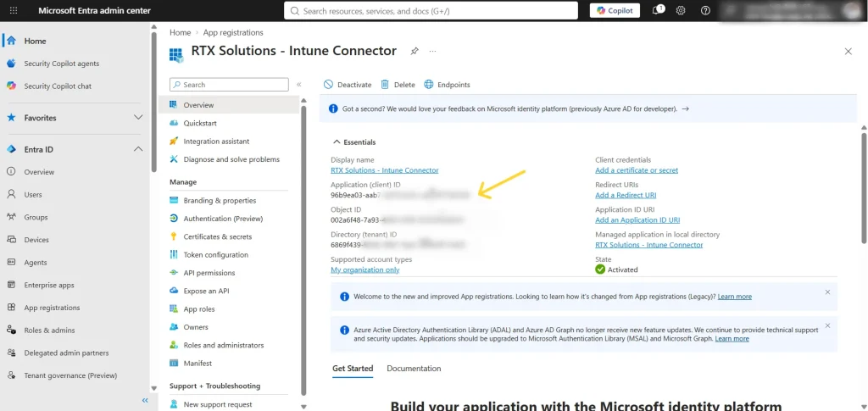This screenshot has width=868, height=411.
Task: Click the Home breadcrumb link
Action: click(180, 33)
